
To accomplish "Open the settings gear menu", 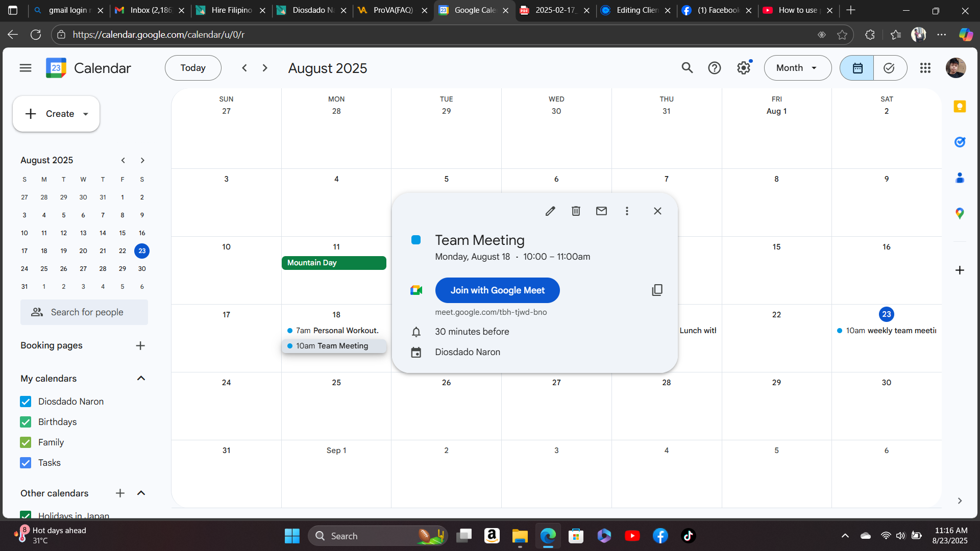I will point(744,68).
